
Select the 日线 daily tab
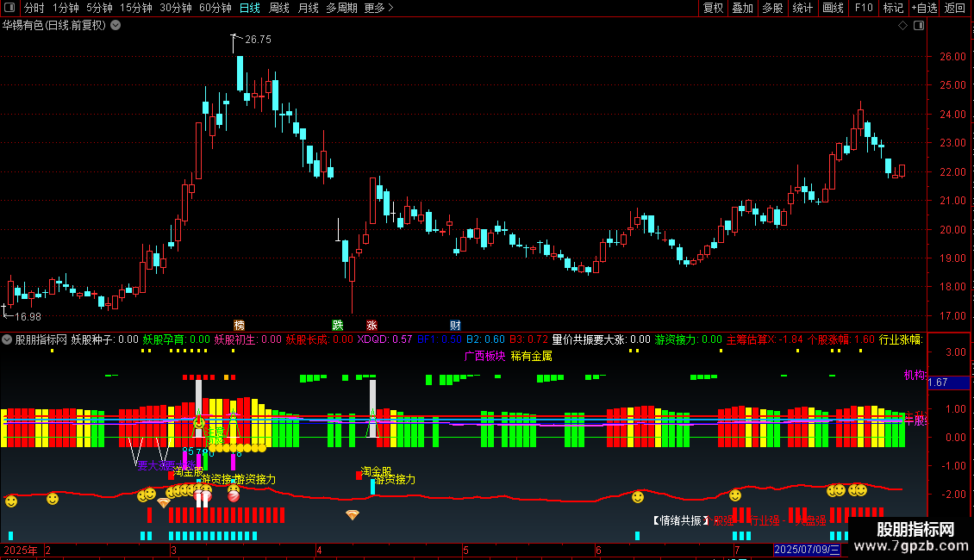pyautogui.click(x=250, y=8)
